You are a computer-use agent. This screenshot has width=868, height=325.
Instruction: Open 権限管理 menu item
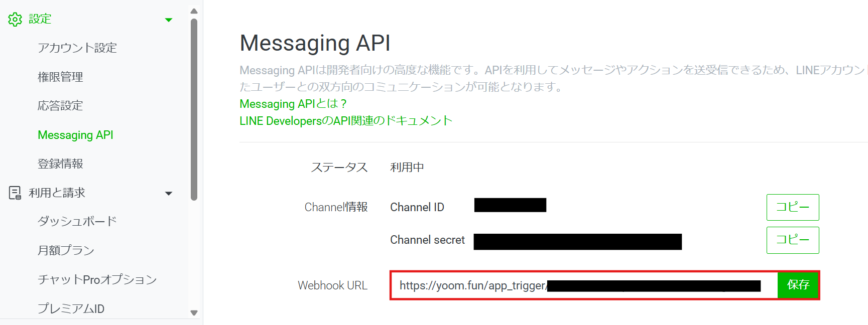point(60,77)
